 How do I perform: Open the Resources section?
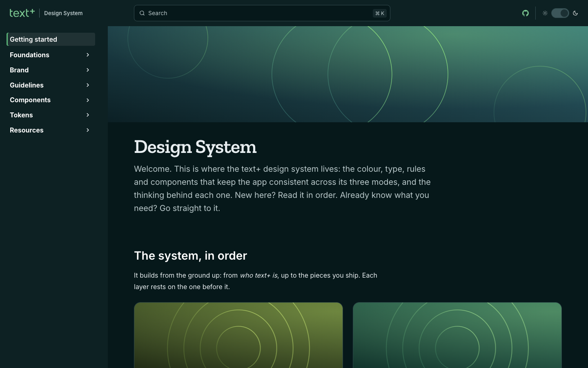(27, 130)
